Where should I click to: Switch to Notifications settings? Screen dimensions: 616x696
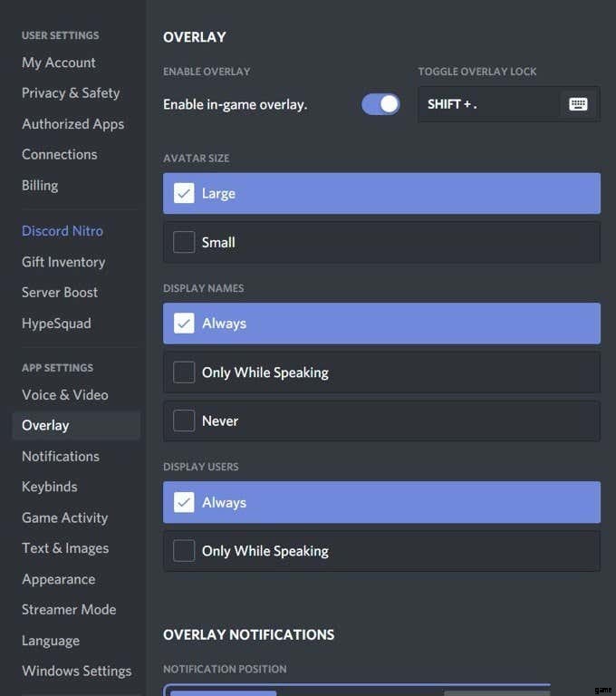click(x=61, y=456)
